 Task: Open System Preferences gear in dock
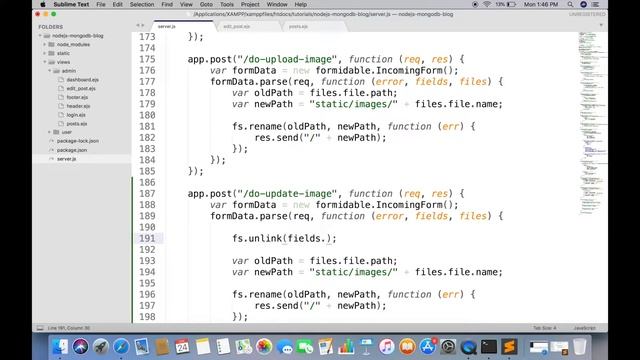(448, 347)
